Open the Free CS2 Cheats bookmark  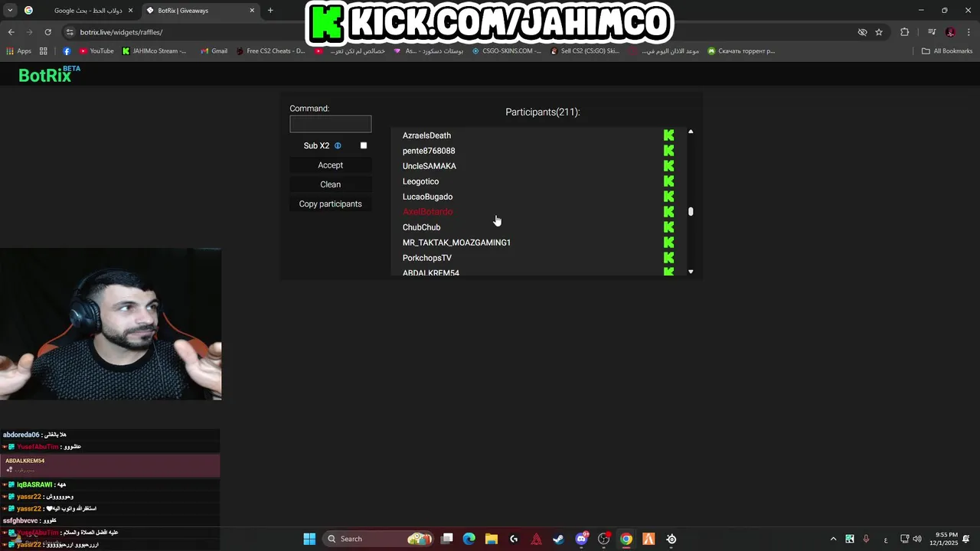270,51
